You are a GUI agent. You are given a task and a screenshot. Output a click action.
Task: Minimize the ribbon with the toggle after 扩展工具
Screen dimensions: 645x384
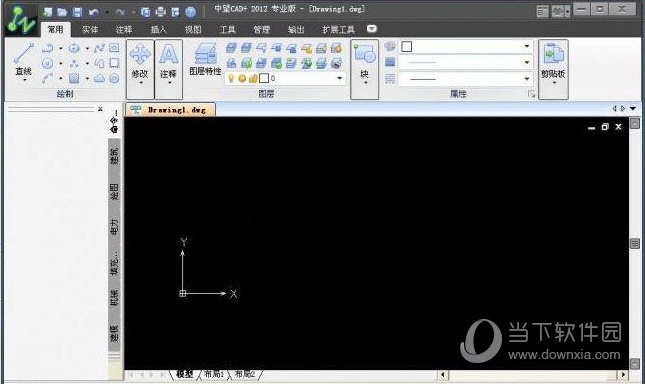pos(371,29)
